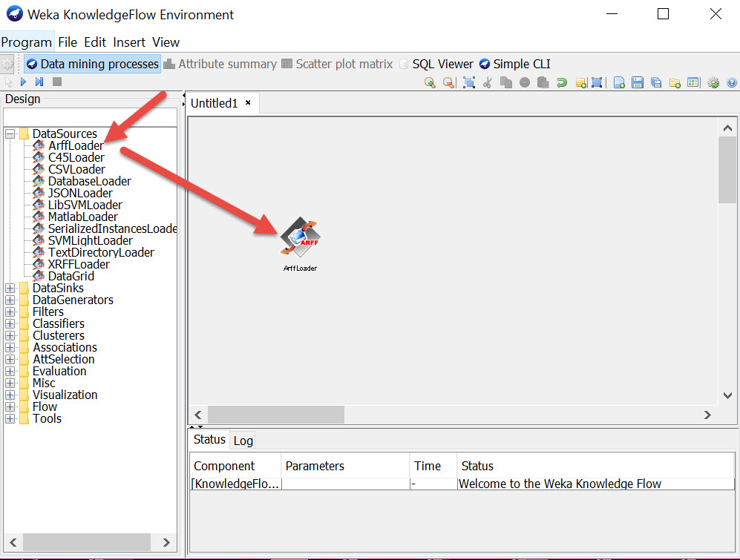Expand the Filters folder in tree
The image size is (740, 560).
pos(10,312)
